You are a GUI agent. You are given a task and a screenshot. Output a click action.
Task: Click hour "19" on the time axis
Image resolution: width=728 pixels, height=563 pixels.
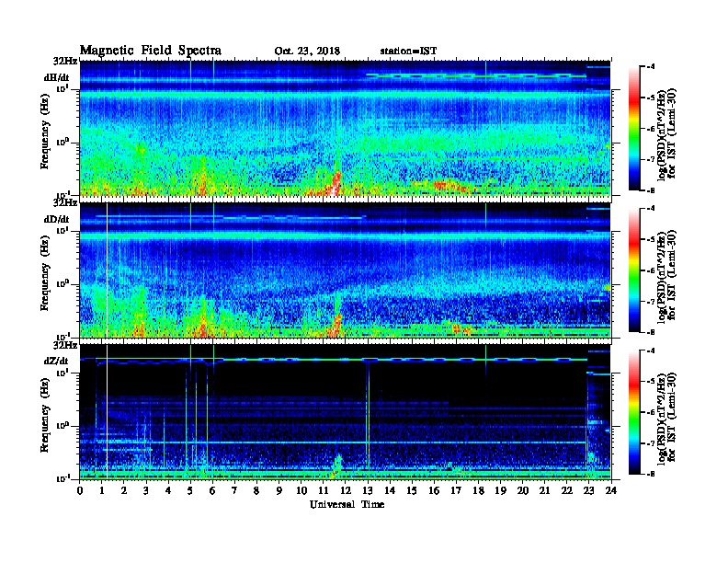[500, 491]
